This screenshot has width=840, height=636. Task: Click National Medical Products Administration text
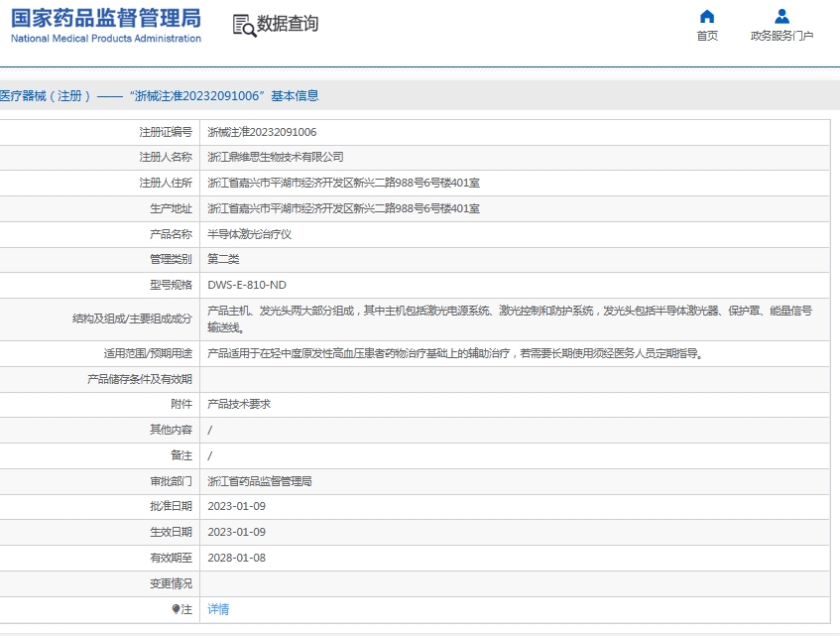(106, 39)
